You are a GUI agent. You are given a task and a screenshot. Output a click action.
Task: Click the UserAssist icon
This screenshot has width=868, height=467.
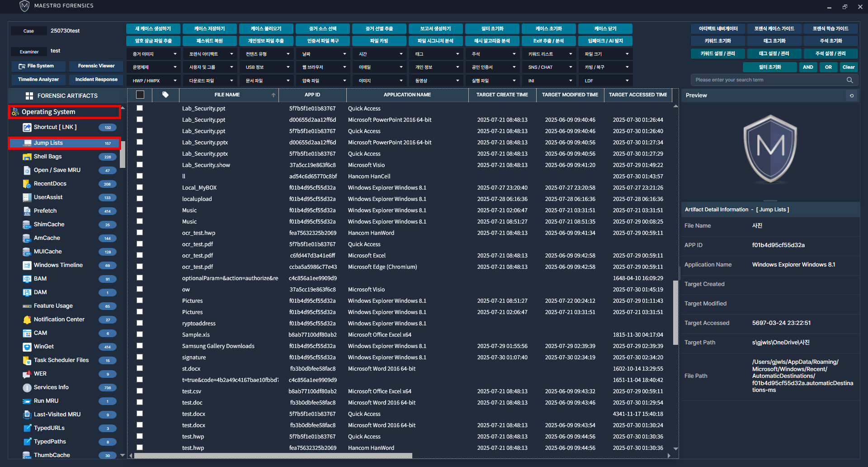point(27,198)
